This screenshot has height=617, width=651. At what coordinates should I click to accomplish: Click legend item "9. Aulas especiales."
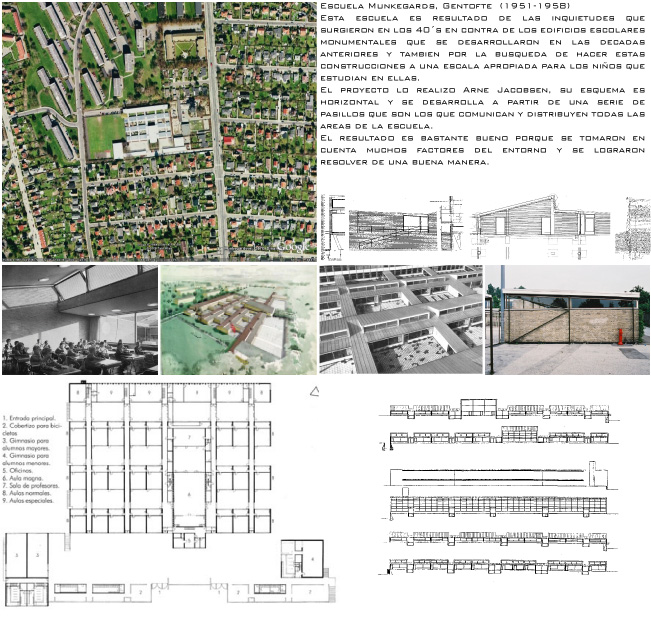[x=28, y=500]
